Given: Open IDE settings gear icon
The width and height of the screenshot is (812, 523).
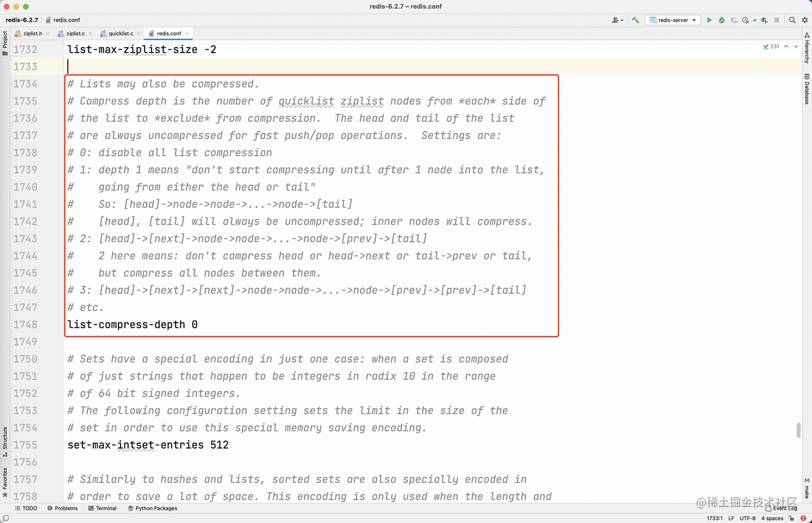Looking at the screenshot, I should click(x=804, y=20).
